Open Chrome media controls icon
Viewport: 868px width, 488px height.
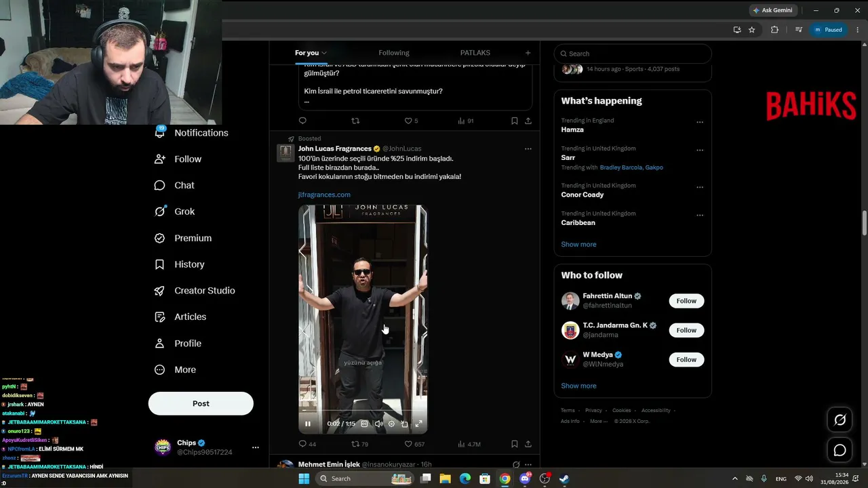coord(799,30)
